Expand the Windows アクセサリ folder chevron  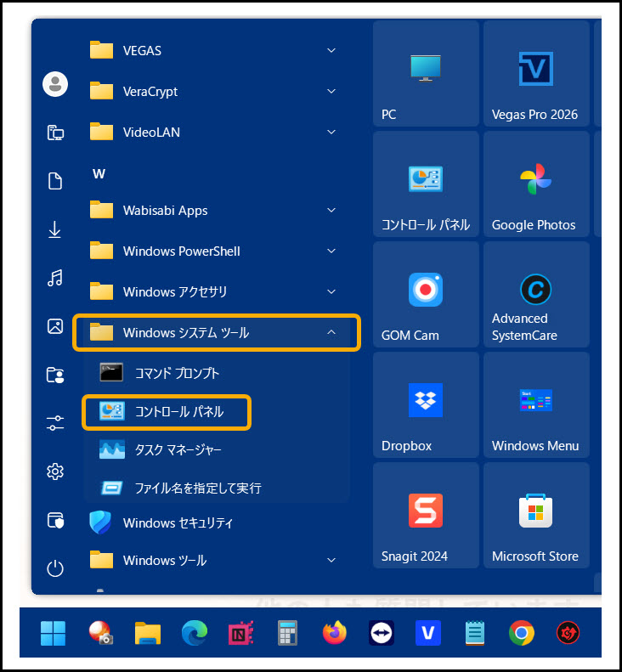pos(331,291)
